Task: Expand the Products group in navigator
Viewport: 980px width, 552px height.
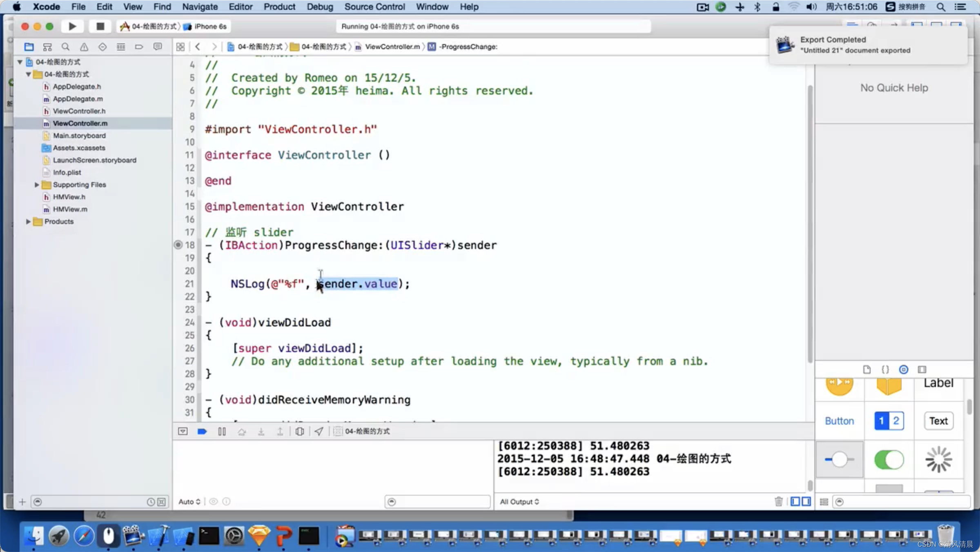Action: 28,221
